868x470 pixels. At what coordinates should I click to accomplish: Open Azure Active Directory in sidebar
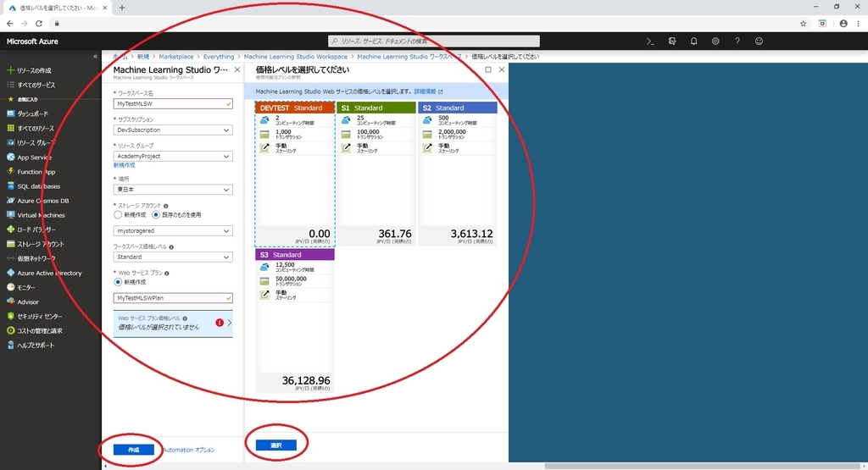click(50, 273)
